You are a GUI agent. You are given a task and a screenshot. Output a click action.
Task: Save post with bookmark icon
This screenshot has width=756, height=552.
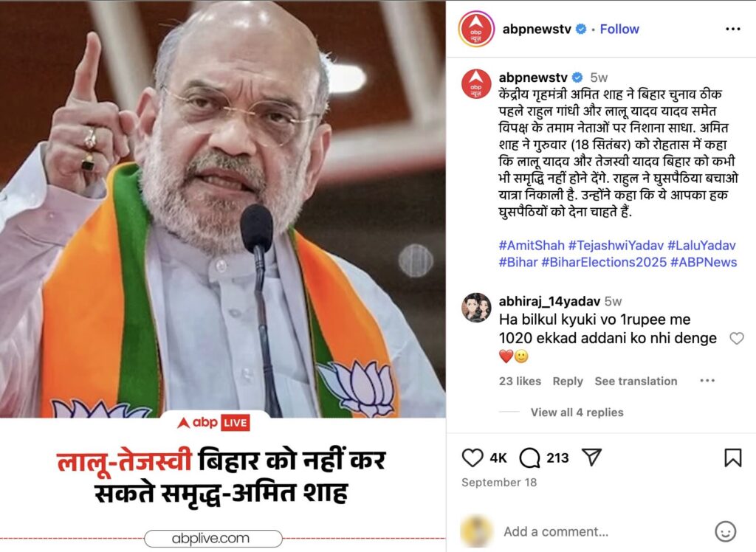point(733,458)
